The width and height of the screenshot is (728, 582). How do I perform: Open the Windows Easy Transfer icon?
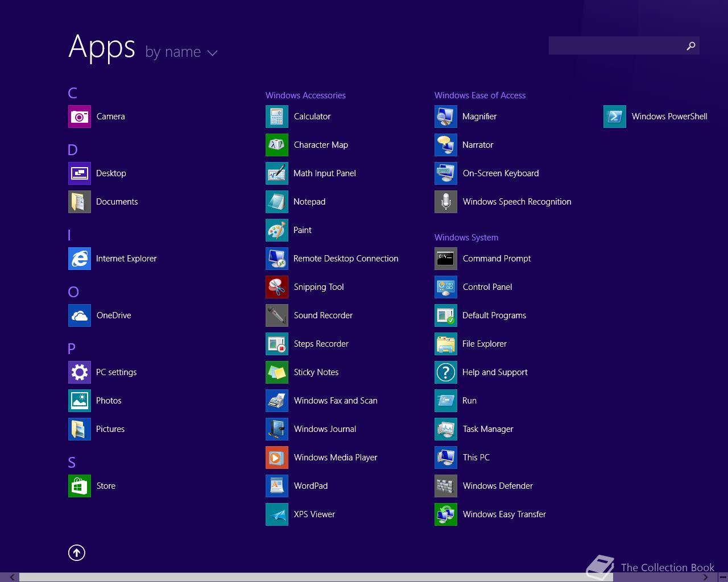[x=446, y=514]
